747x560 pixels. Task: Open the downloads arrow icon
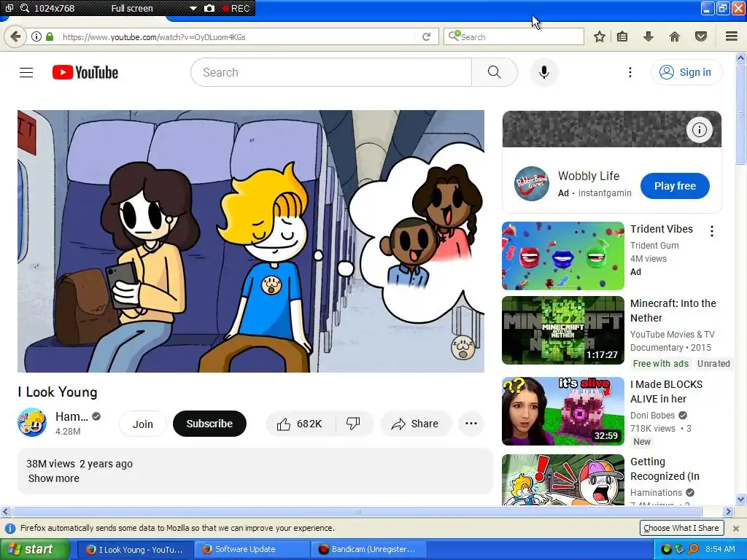(x=649, y=36)
